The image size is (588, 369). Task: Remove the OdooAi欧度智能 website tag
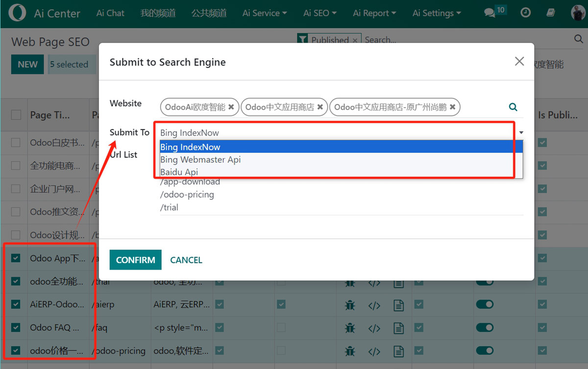[x=231, y=107]
